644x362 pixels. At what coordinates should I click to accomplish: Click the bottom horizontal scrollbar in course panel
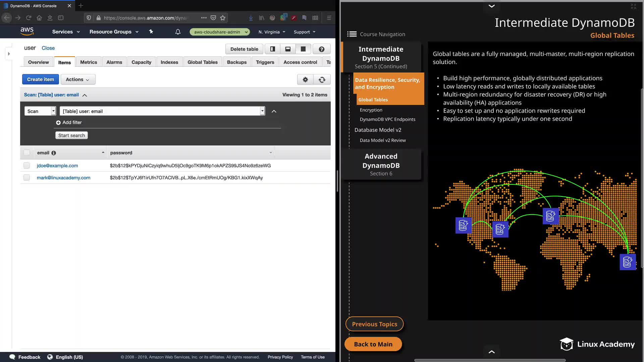(x=490, y=360)
